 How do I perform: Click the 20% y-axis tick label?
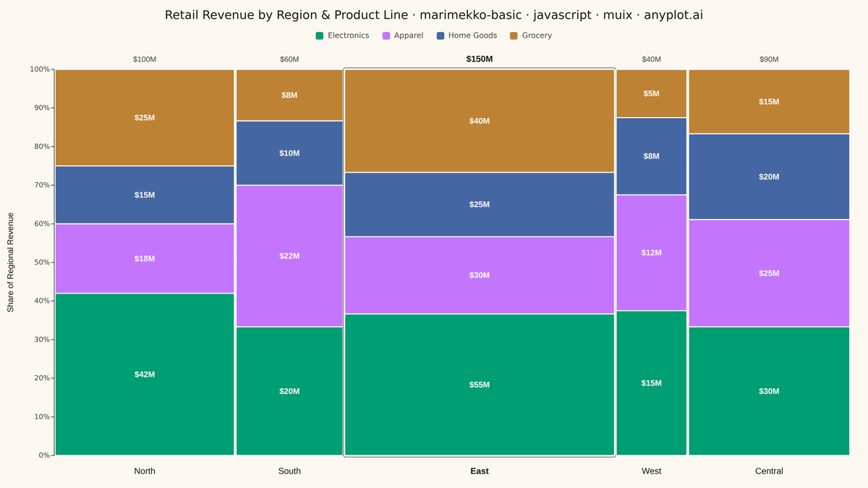click(x=42, y=378)
